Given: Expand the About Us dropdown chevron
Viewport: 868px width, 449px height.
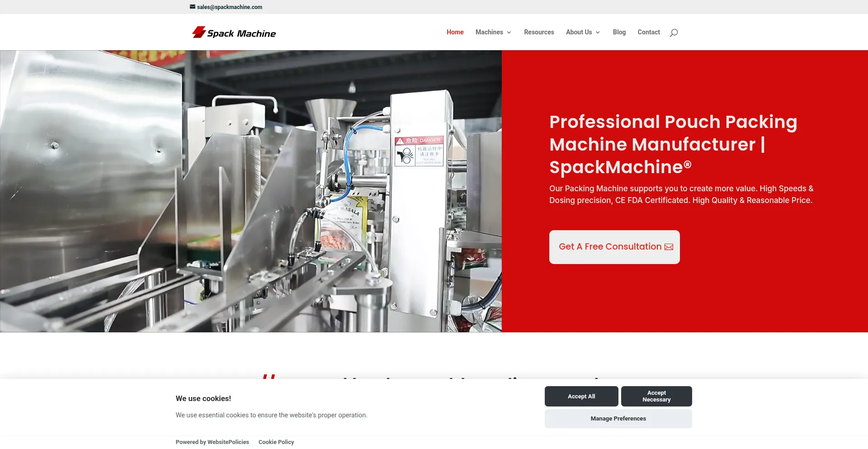Looking at the screenshot, I should (x=598, y=33).
